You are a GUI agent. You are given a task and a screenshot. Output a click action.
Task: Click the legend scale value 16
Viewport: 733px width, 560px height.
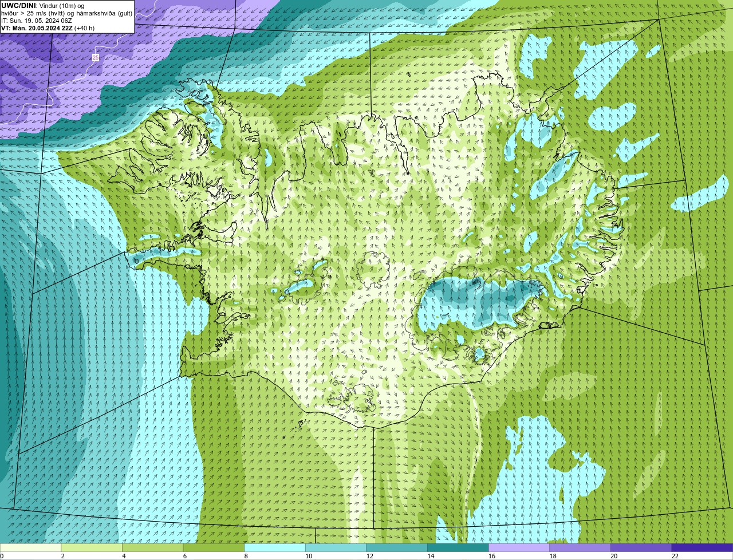pos(492,556)
